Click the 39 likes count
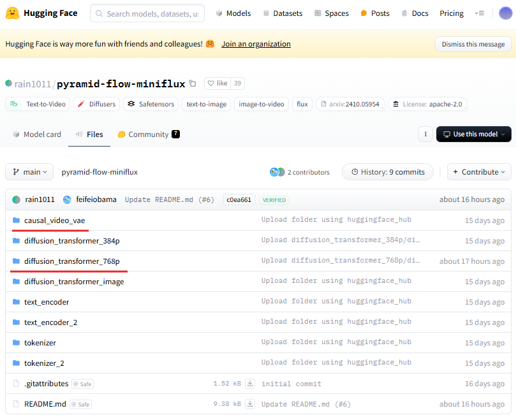The height and width of the screenshot is (420, 516). tap(238, 83)
